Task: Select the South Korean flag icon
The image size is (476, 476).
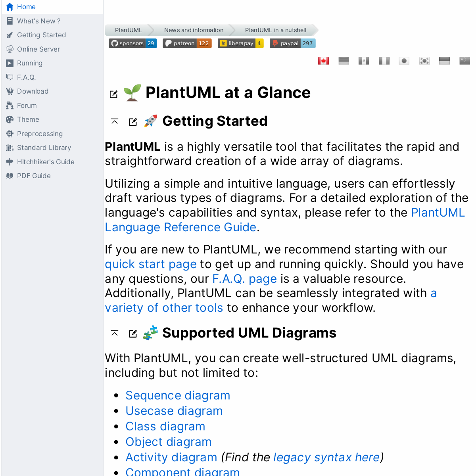Action: [x=424, y=61]
